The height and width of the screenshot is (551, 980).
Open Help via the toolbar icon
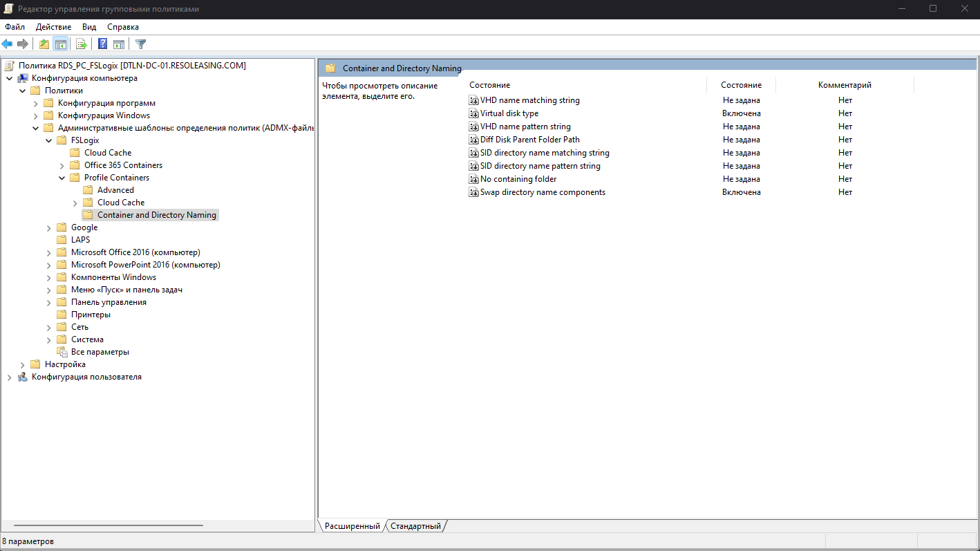[x=101, y=44]
